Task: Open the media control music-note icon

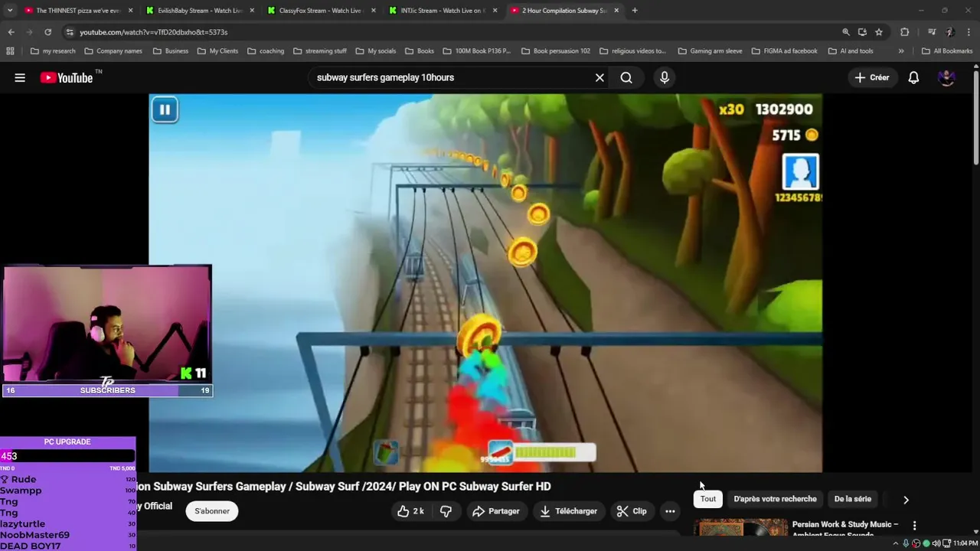Action: (x=931, y=32)
